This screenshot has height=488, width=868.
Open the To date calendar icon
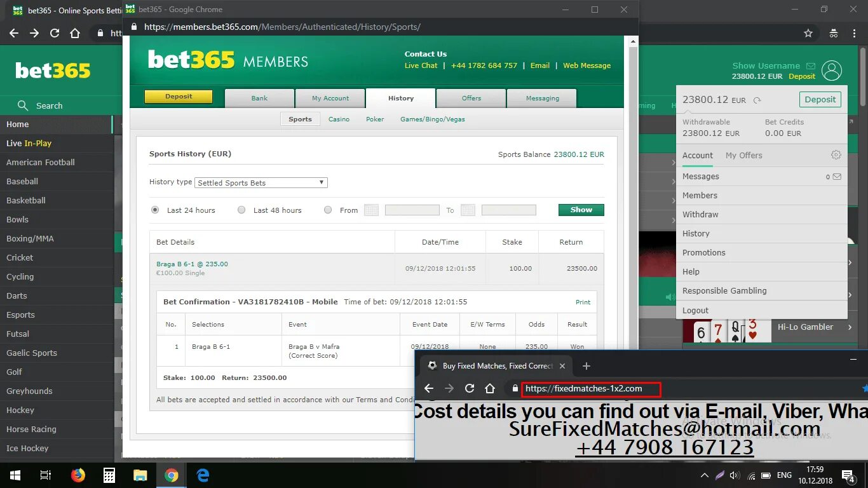(468, 210)
